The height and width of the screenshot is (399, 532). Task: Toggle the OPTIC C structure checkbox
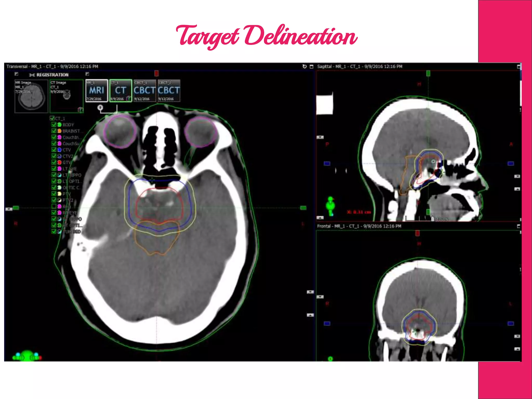pos(54,188)
